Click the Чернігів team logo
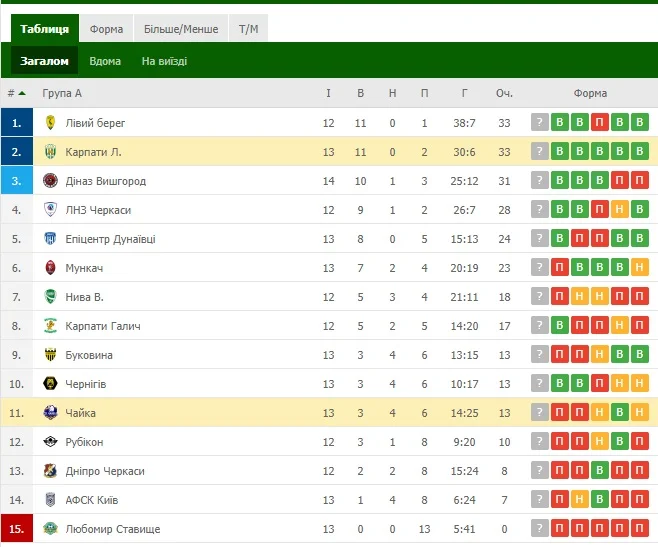Screen dimensions: 658x547 [x=50, y=384]
